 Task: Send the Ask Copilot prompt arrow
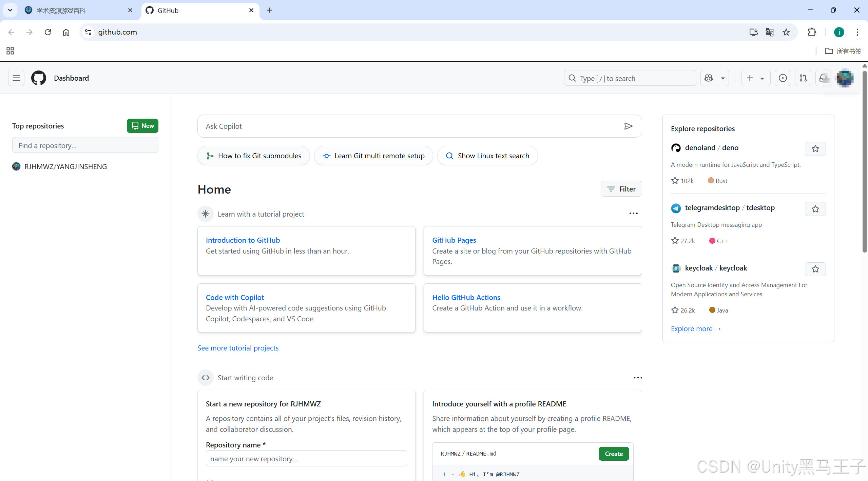[x=628, y=126]
